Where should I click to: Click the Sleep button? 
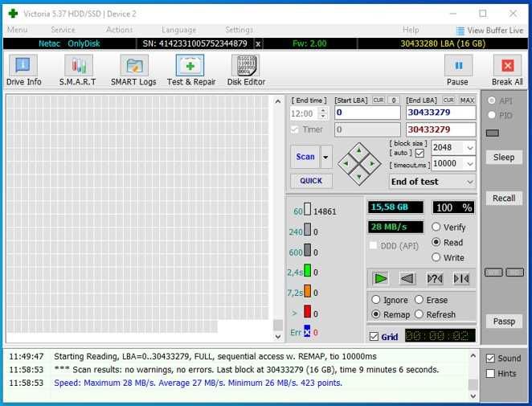click(x=504, y=158)
